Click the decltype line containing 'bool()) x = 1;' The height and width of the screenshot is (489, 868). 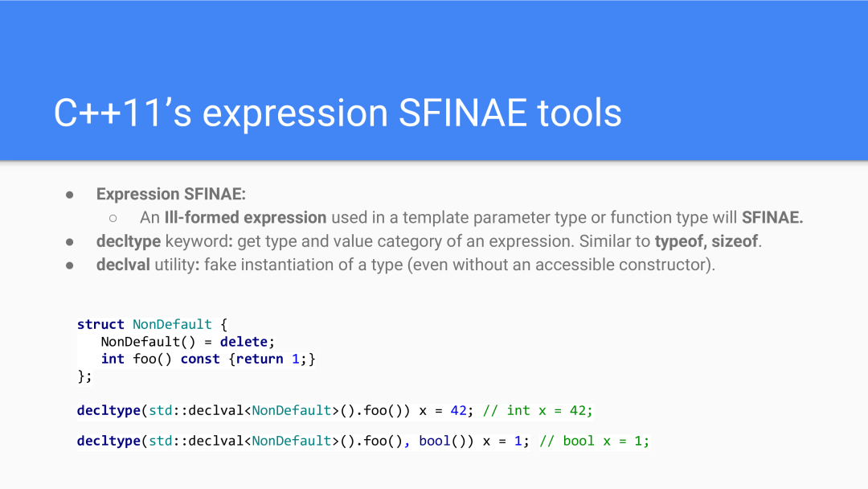[x=303, y=441]
